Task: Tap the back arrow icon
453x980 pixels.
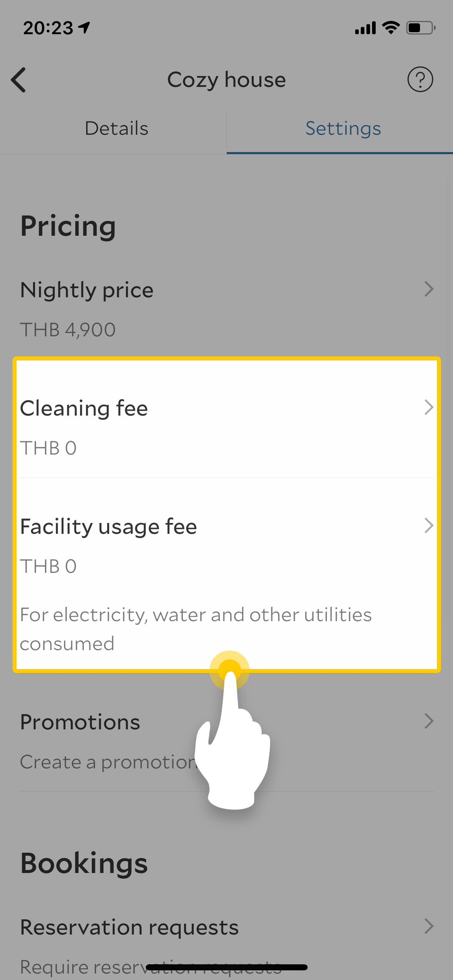Action: pyautogui.click(x=19, y=80)
